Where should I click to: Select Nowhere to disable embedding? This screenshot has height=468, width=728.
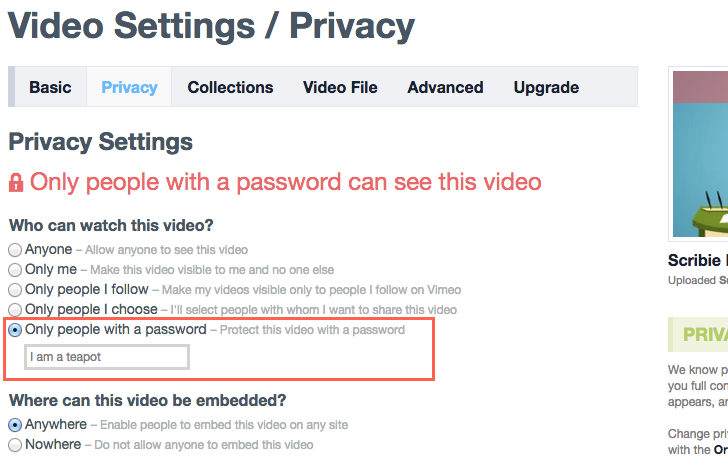click(x=15, y=445)
